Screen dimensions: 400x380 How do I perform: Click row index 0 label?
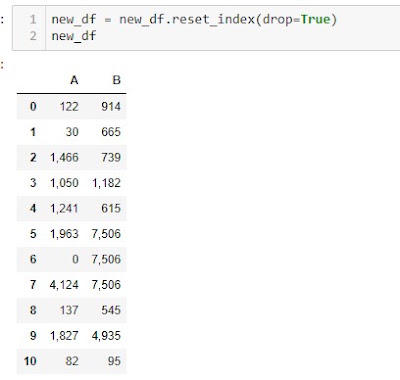pos(33,106)
